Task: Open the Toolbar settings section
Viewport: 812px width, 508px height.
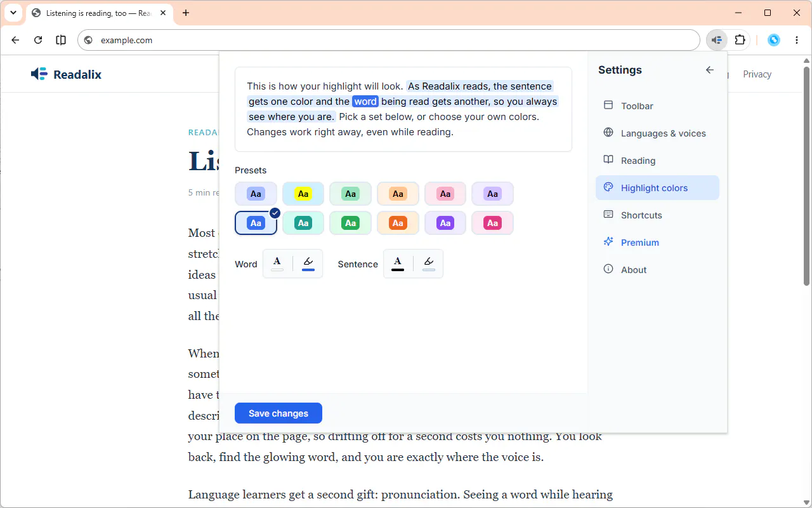Action: click(x=657, y=106)
